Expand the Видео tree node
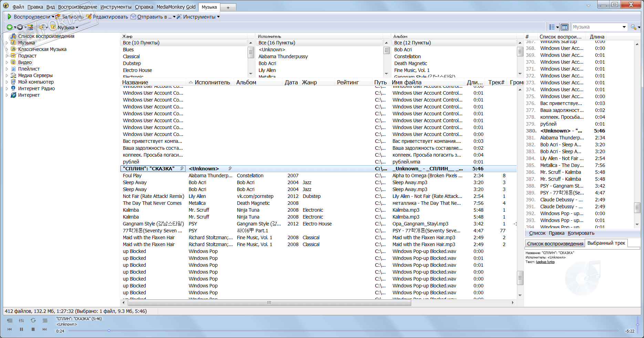This screenshot has width=644, height=338. coord(7,62)
